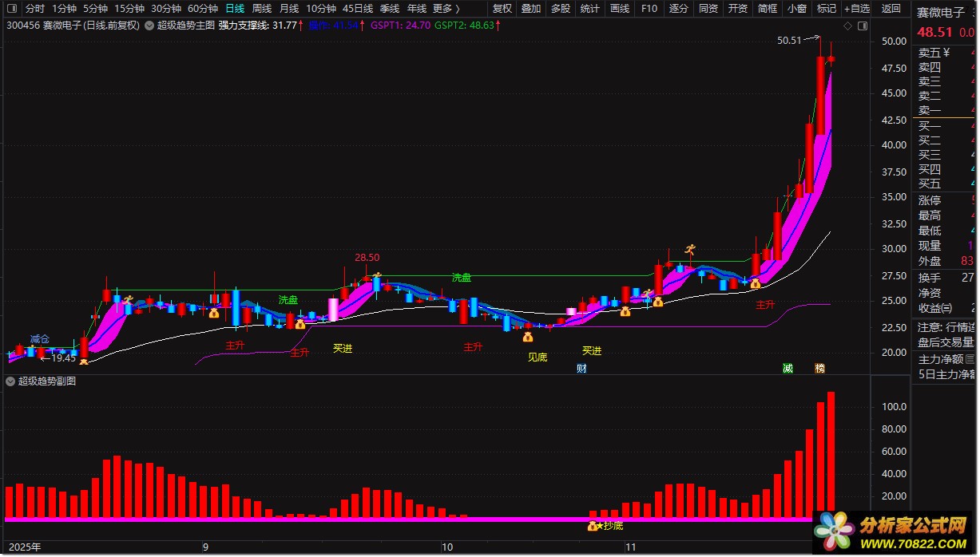Click the 卖一 row in order book
The image size is (980, 557).
pyautogui.click(x=946, y=110)
